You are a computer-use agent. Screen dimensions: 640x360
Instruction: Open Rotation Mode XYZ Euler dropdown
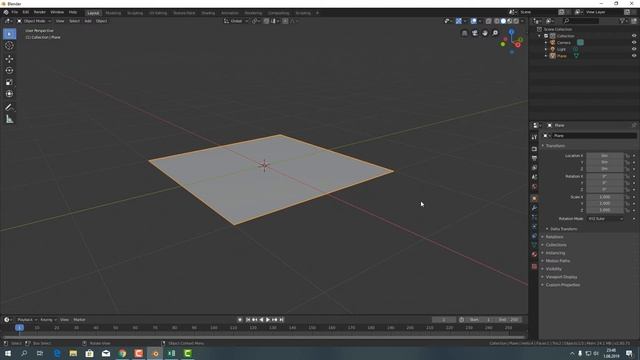(606, 219)
